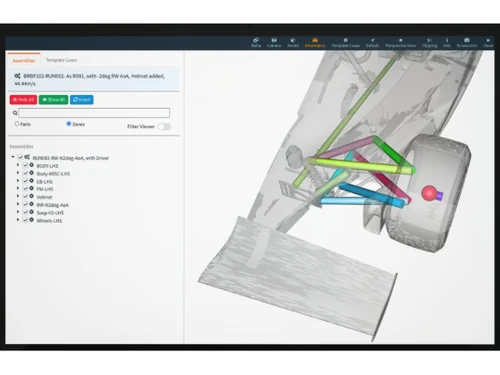Click the gear icon next to EB-LHS
Viewport: 500px width, 375px height.
[32, 181]
